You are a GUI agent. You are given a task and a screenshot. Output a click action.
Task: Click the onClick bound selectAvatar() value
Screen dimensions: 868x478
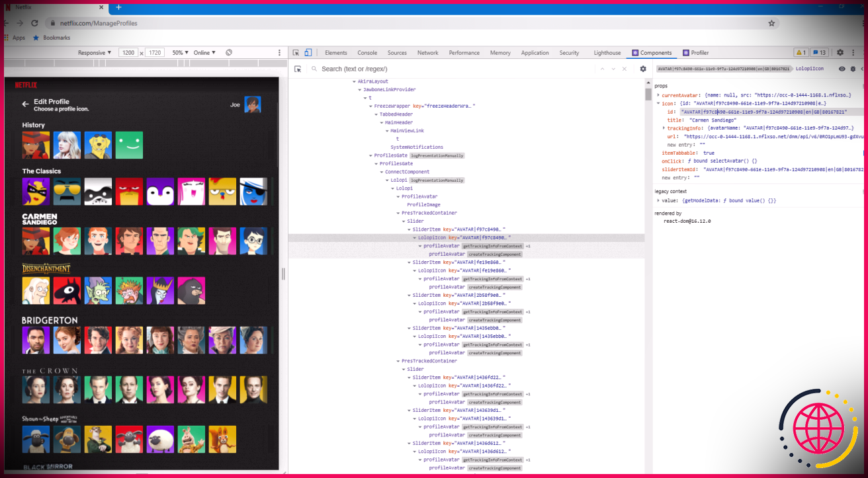pos(721,161)
